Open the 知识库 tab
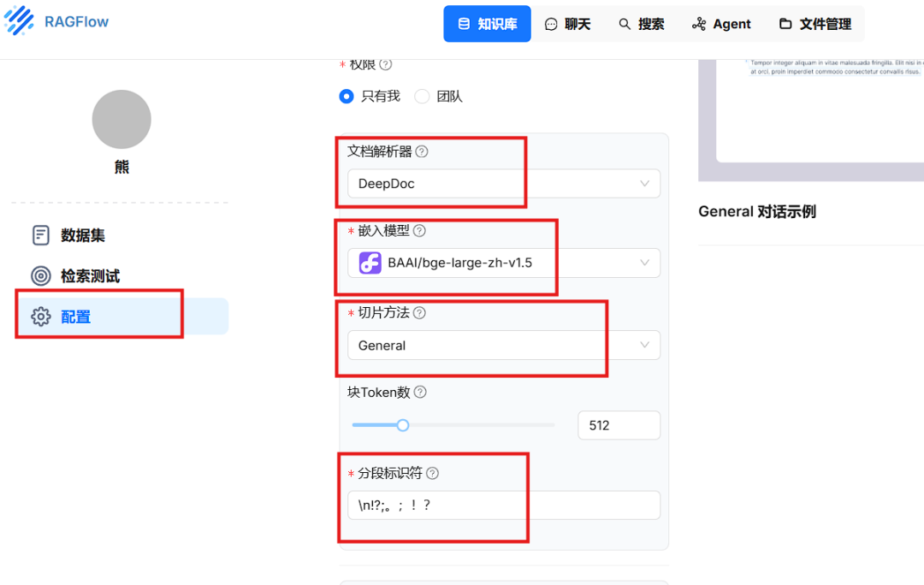 click(x=488, y=24)
